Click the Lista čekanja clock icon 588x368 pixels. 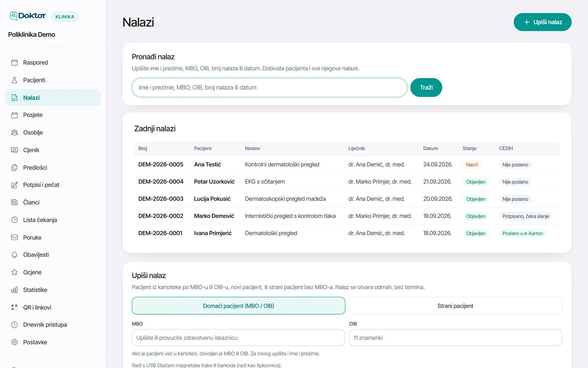(x=14, y=220)
